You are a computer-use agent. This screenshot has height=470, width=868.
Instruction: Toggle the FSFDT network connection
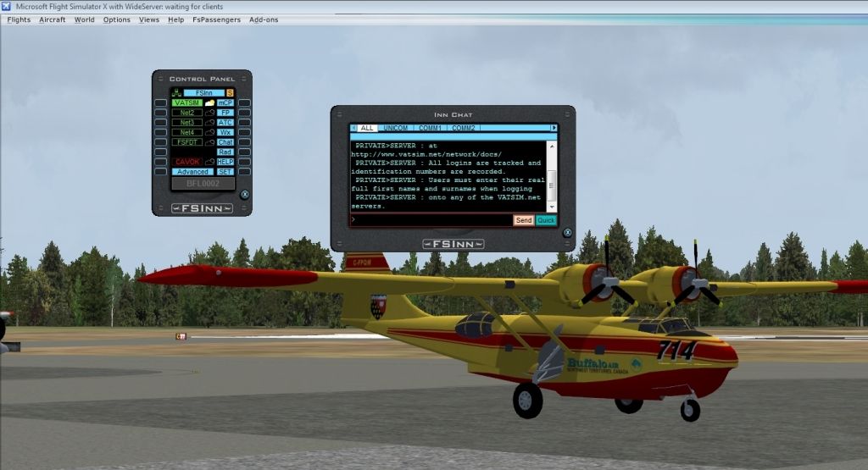(x=187, y=142)
